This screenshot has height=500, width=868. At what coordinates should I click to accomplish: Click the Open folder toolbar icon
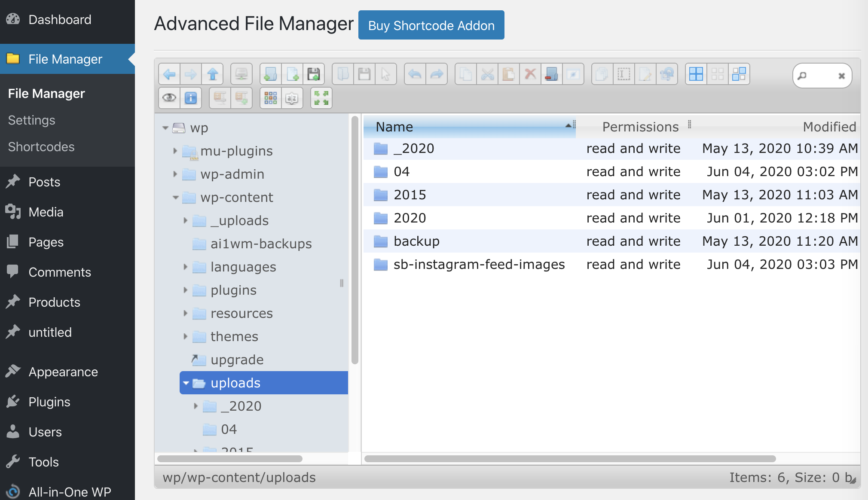343,74
